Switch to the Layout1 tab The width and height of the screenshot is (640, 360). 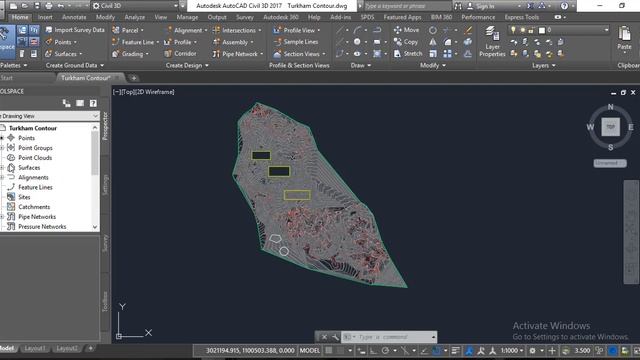click(34, 348)
